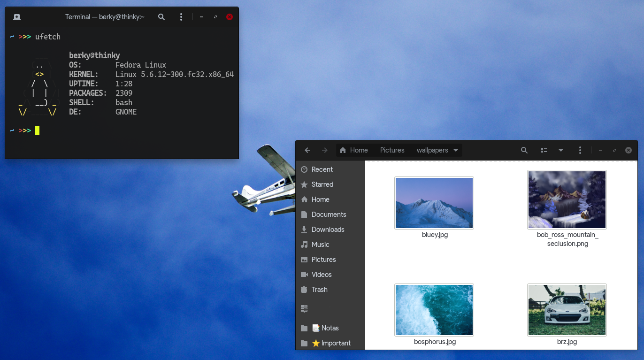Search files in the wallpapers folder
Screen dimensions: 644x360
[x=525, y=150]
